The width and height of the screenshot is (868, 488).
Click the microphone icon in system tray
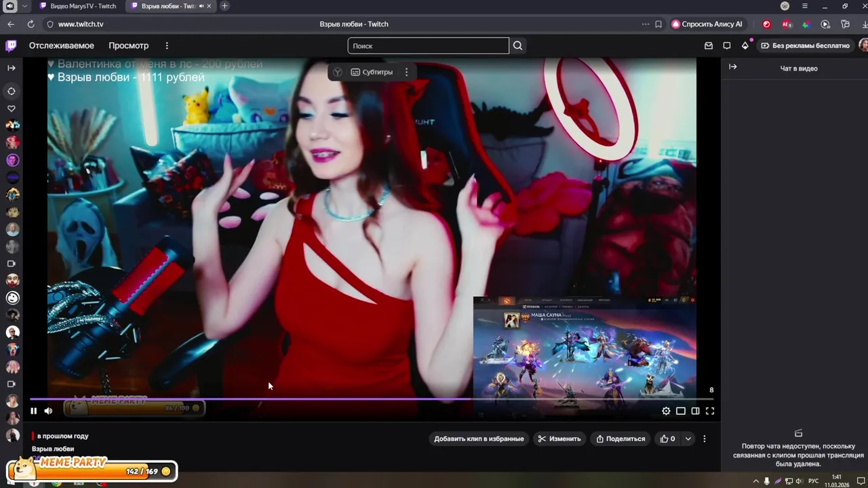(767, 481)
